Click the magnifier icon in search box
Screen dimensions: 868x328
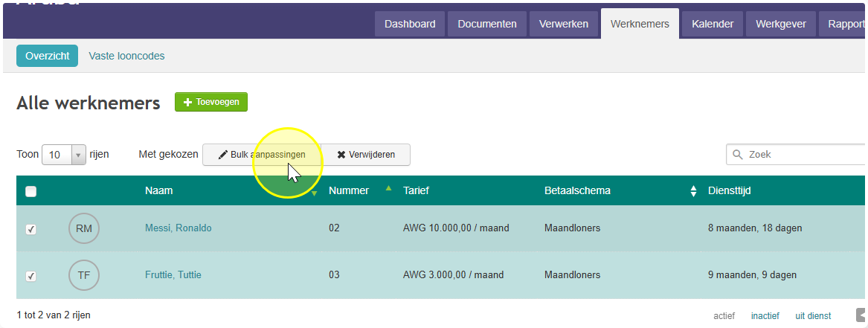(x=737, y=154)
